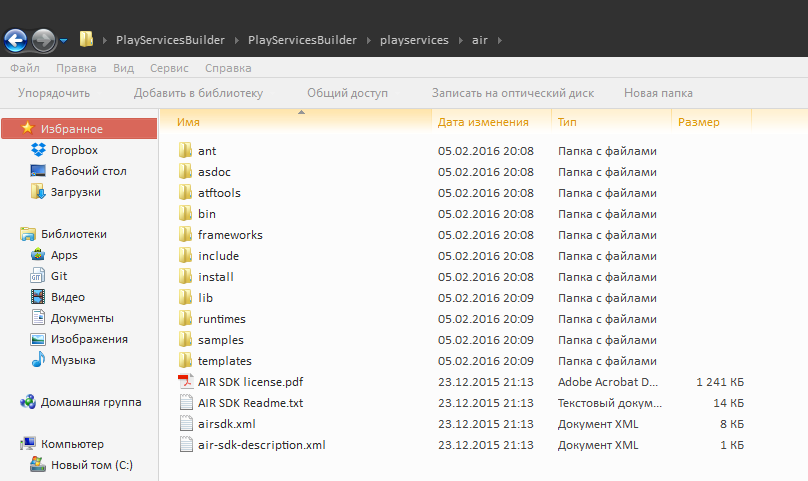Open Apps library icon

pos(38,255)
